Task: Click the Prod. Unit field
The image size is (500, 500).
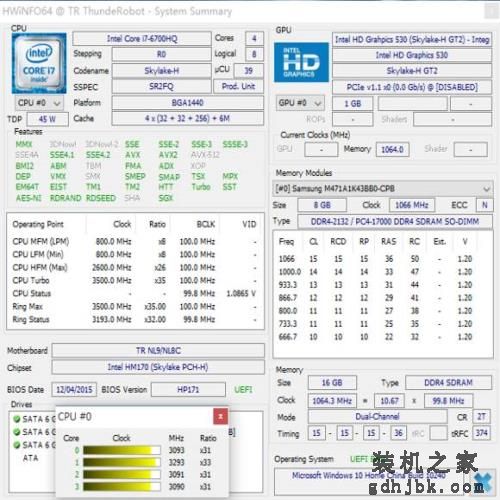Action: (x=239, y=87)
